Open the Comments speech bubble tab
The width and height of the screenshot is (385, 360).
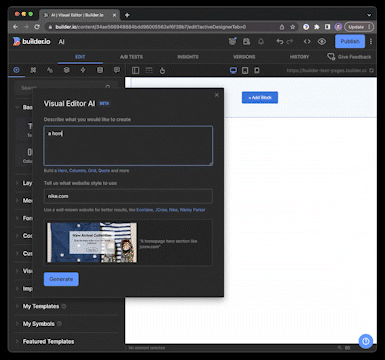(117, 70)
